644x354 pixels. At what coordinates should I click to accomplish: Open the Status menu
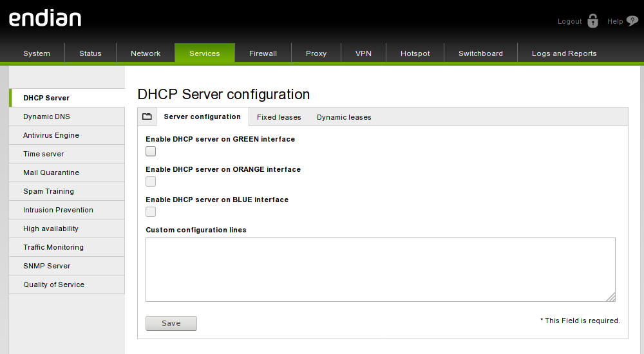pyautogui.click(x=90, y=53)
